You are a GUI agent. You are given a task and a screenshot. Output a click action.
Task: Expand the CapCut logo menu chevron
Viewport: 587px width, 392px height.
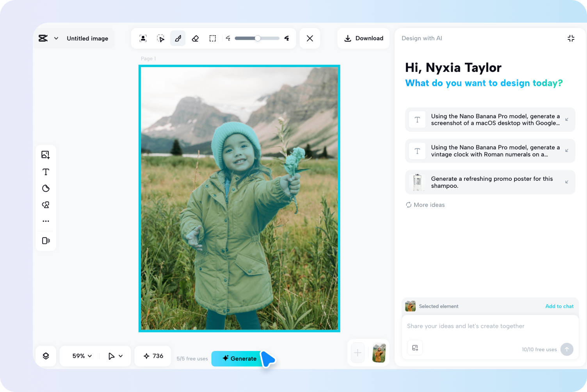coord(56,38)
